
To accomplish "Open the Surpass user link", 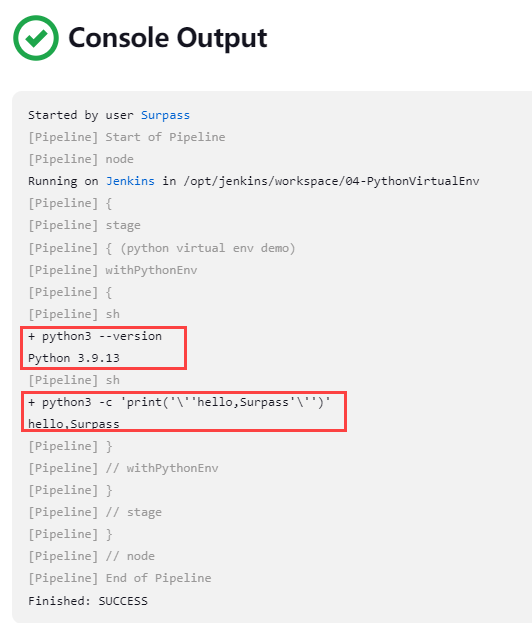I will pos(165,115).
